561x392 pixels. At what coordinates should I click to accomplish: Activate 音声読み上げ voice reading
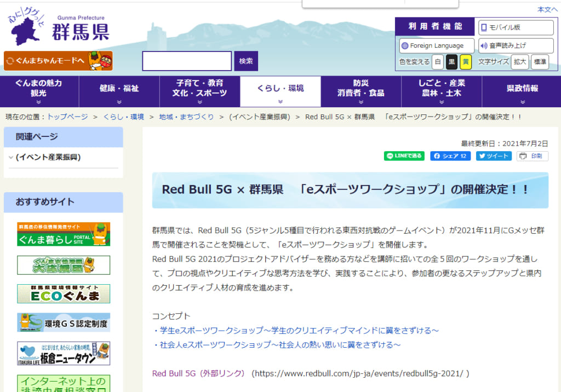pos(516,45)
